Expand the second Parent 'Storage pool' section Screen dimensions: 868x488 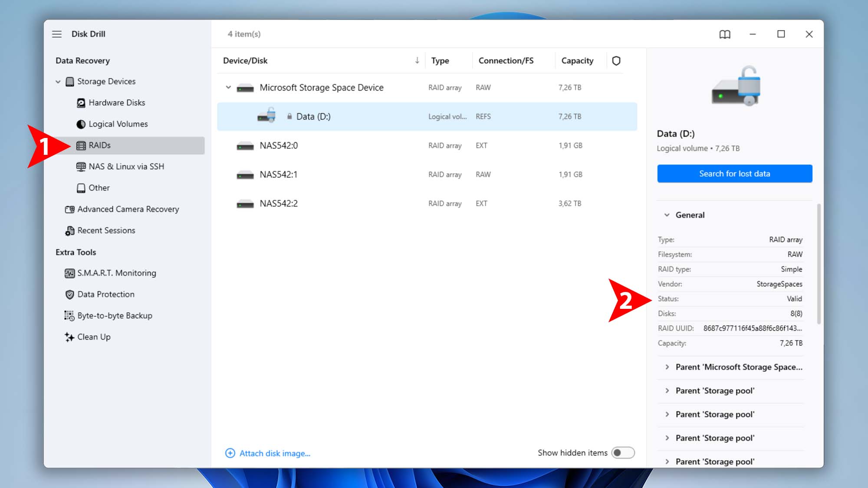667,414
